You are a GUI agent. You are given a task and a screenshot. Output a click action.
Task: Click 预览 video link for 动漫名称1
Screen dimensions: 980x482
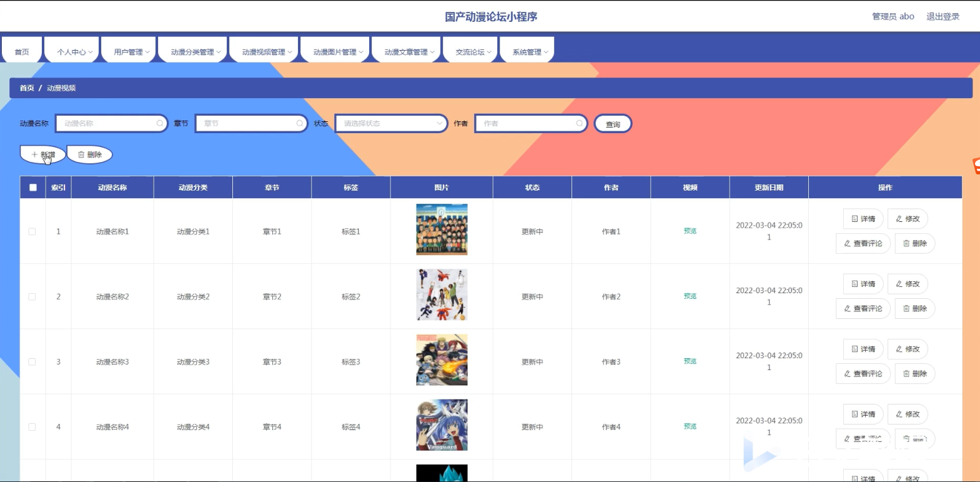690,231
